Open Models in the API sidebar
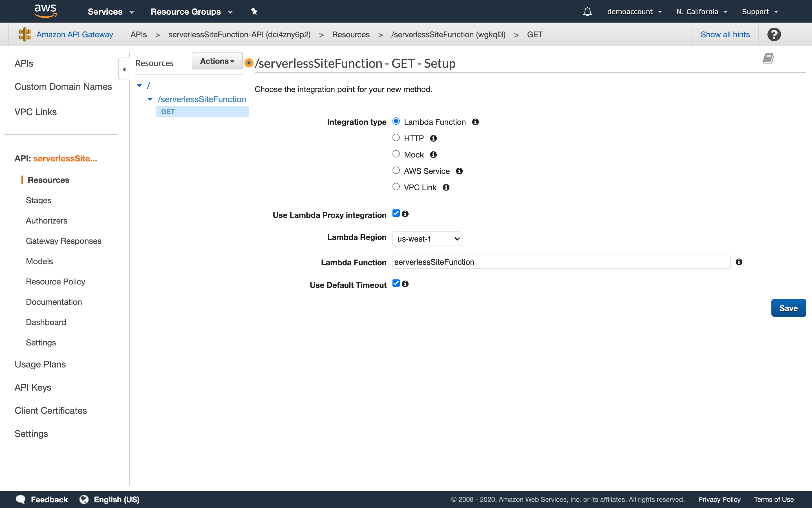 pyautogui.click(x=39, y=261)
